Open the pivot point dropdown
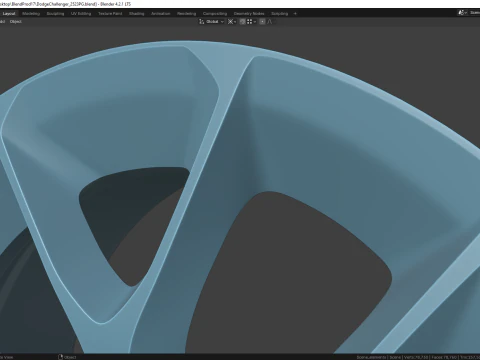 pyautogui.click(x=232, y=22)
